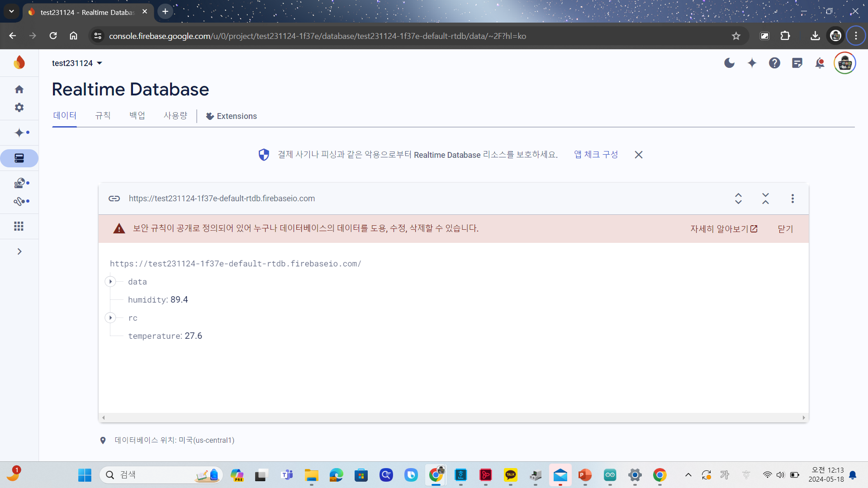Expand the left sidebar chevron

(x=19, y=251)
